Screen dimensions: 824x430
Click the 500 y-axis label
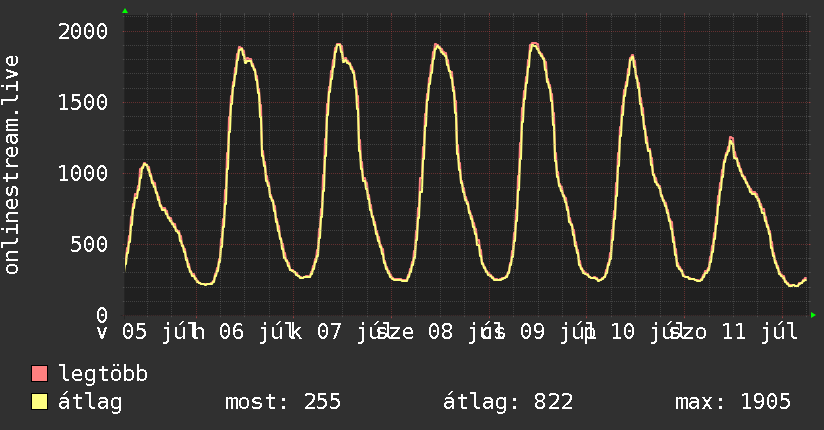click(89, 244)
